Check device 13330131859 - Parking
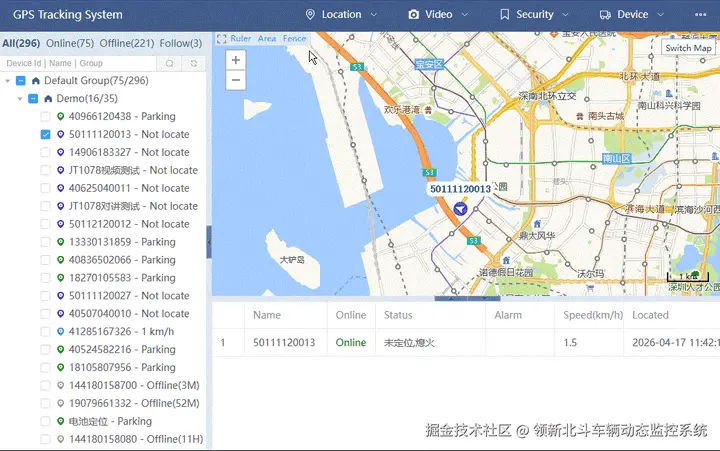 (45, 242)
